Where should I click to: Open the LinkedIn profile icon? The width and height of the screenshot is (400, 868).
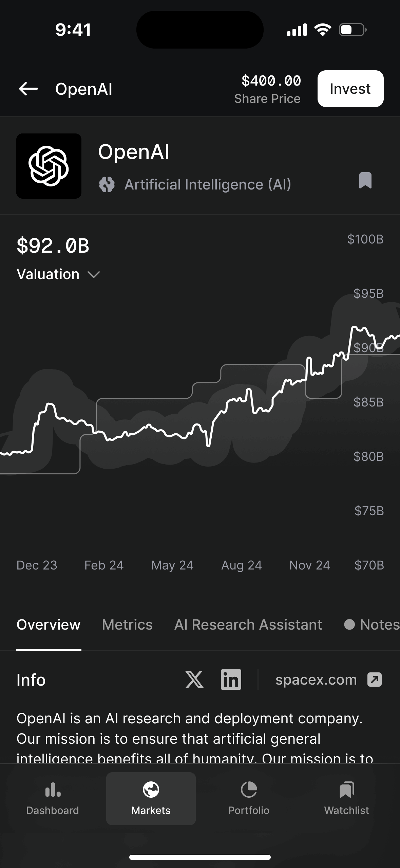pyautogui.click(x=231, y=680)
